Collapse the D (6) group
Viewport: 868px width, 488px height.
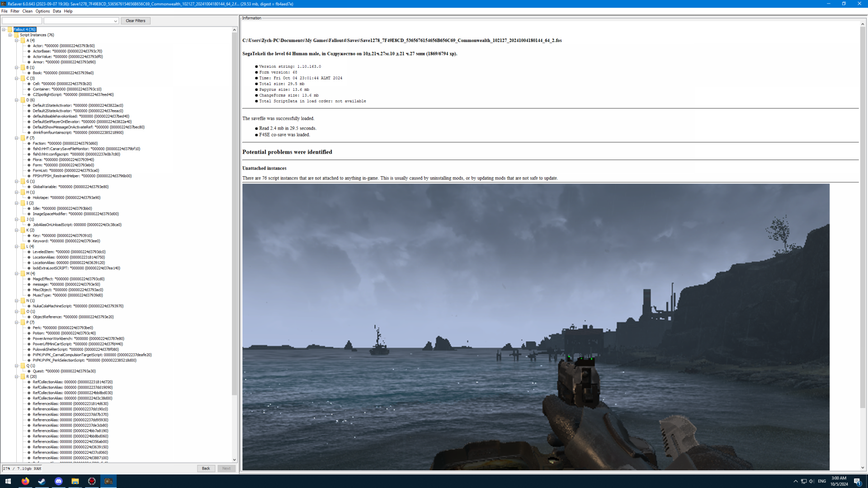[16, 100]
